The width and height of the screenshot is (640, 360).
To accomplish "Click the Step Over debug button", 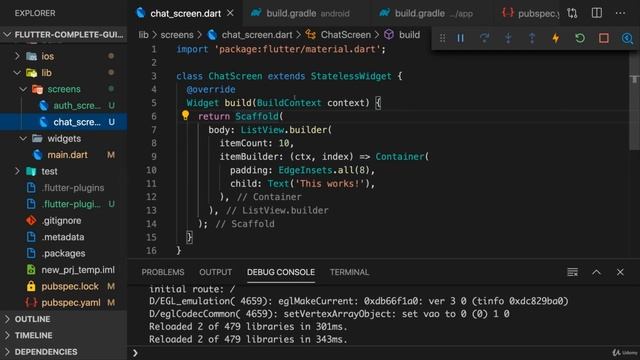I will pyautogui.click(x=484, y=38).
